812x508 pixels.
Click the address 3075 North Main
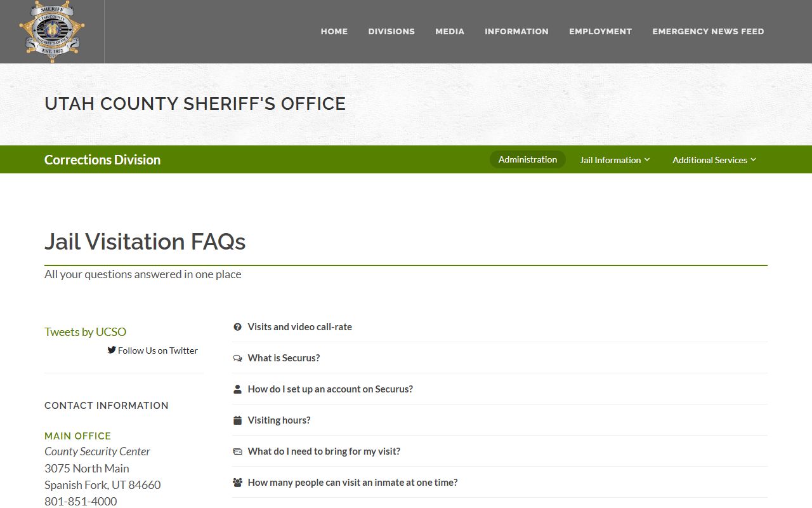(x=87, y=468)
